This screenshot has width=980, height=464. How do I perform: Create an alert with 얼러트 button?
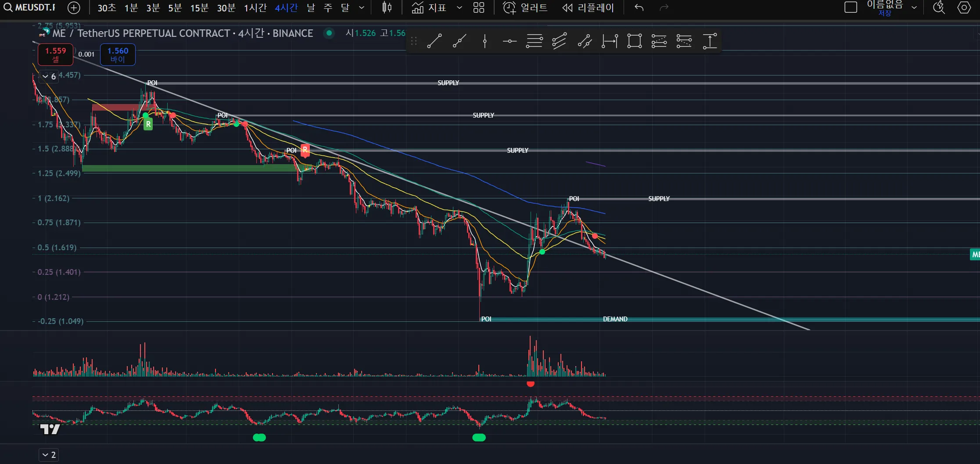point(525,8)
